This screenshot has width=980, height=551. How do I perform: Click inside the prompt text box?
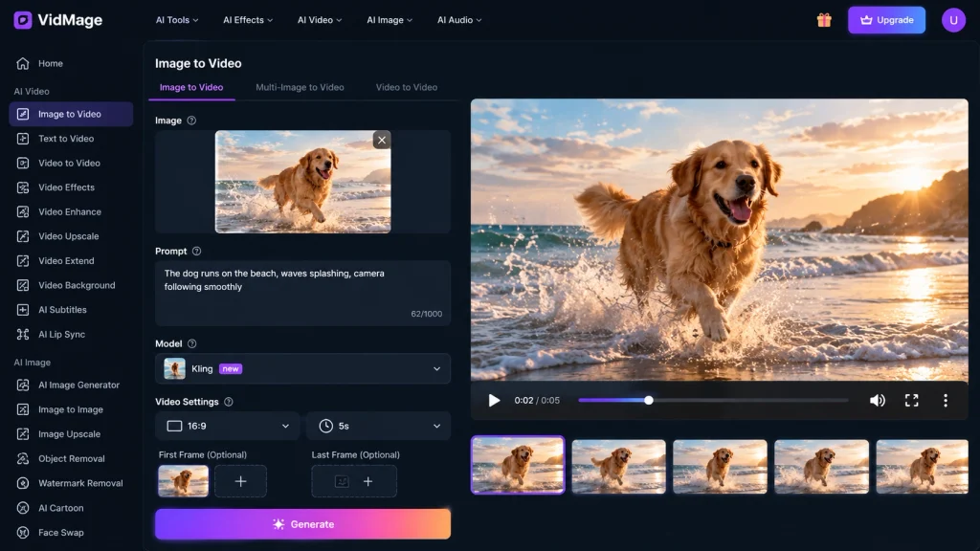coord(302,293)
